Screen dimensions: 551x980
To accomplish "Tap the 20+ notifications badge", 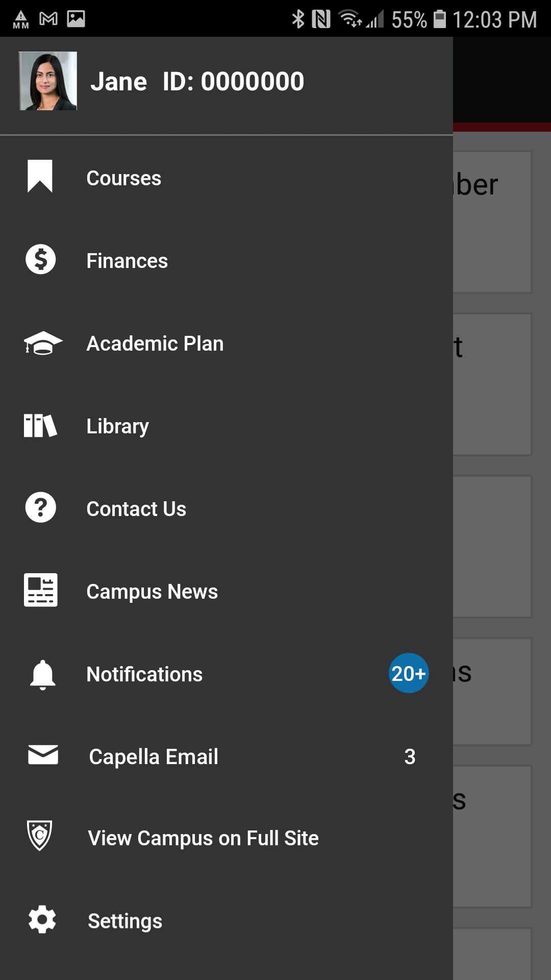I will coord(409,673).
